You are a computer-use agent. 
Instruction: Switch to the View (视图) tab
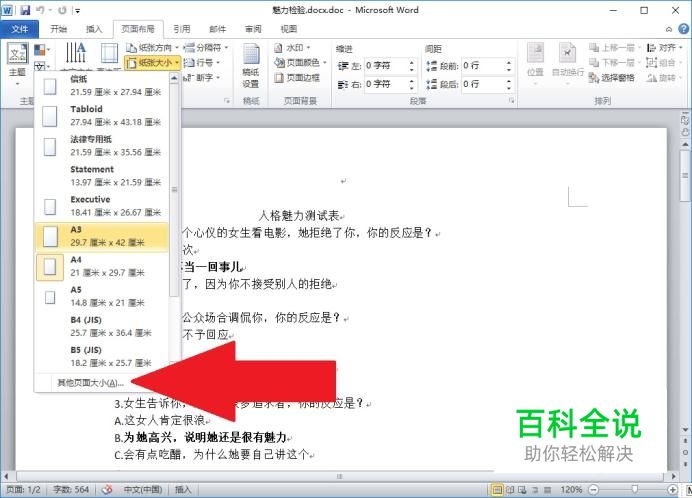288,29
